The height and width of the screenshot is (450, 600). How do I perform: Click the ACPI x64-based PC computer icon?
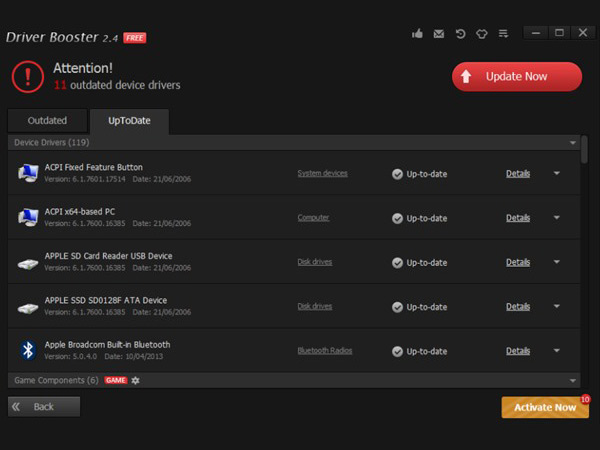click(28, 217)
